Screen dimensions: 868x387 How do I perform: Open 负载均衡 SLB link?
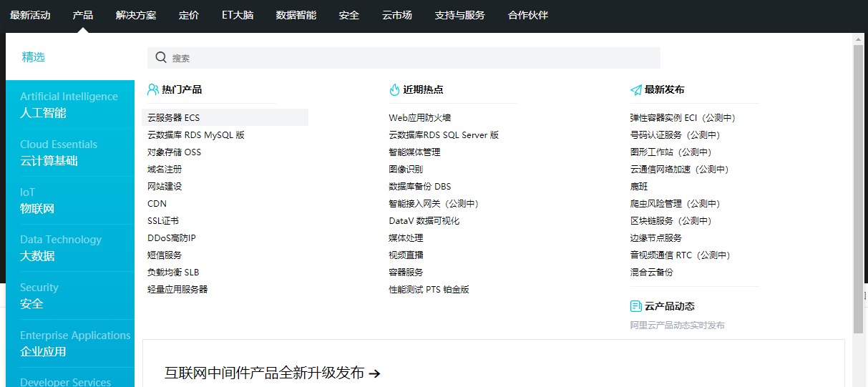point(173,272)
